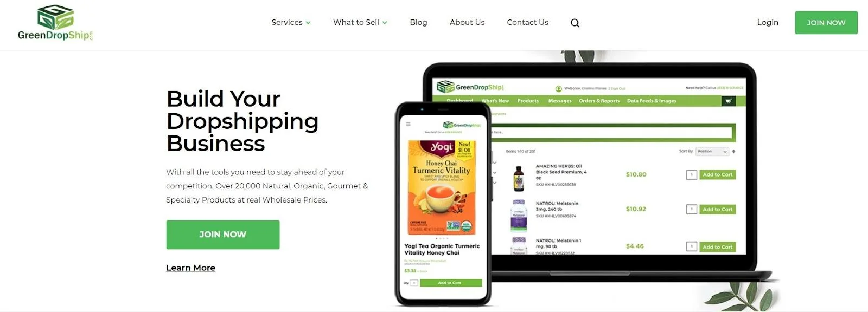Click Add to Cart for $10.80 item
Image resolution: width=868 pixels, height=312 pixels.
point(717,174)
